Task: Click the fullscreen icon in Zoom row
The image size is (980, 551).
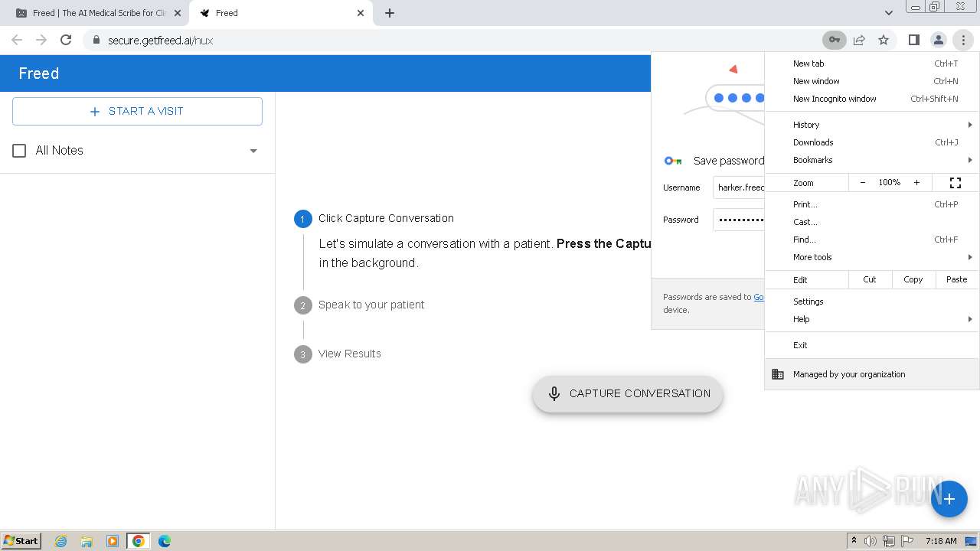Action: point(955,183)
